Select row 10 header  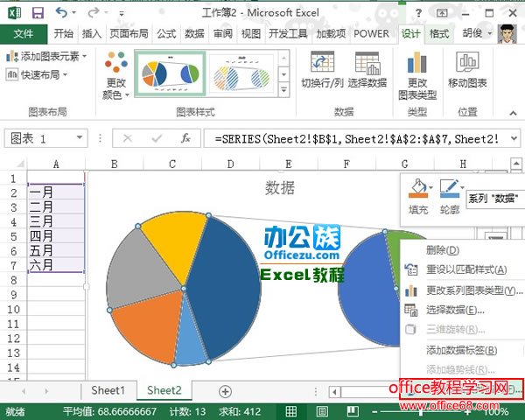click(x=13, y=309)
